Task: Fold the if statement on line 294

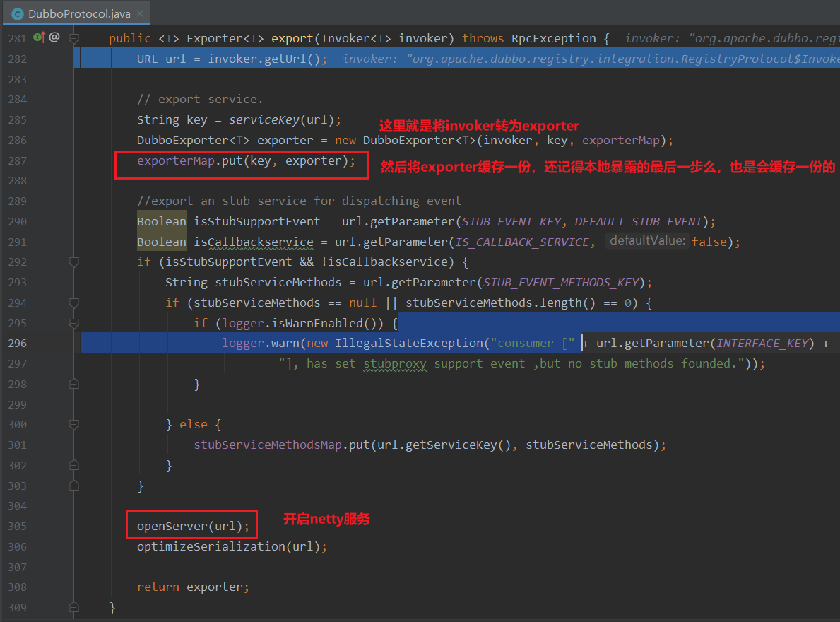Action: (x=73, y=303)
